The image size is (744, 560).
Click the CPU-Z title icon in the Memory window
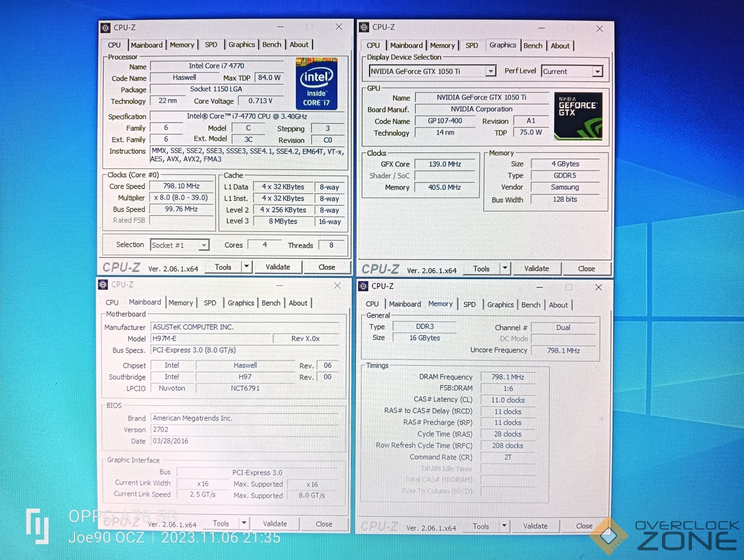[x=363, y=286]
